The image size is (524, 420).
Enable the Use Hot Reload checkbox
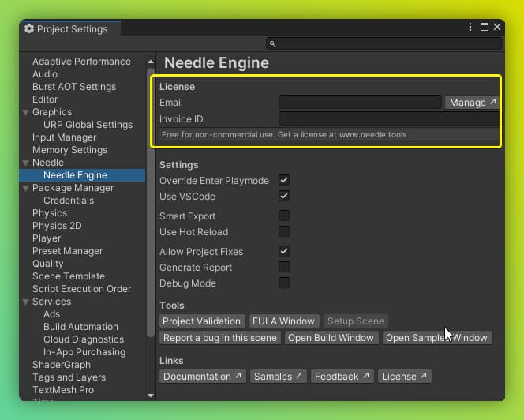click(284, 231)
